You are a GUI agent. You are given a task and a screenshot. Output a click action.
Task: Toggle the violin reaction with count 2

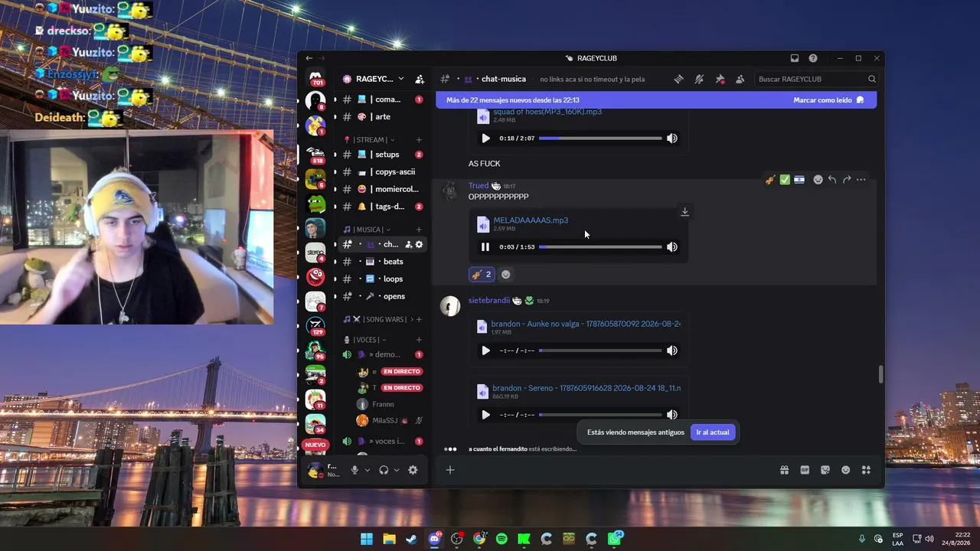(482, 275)
